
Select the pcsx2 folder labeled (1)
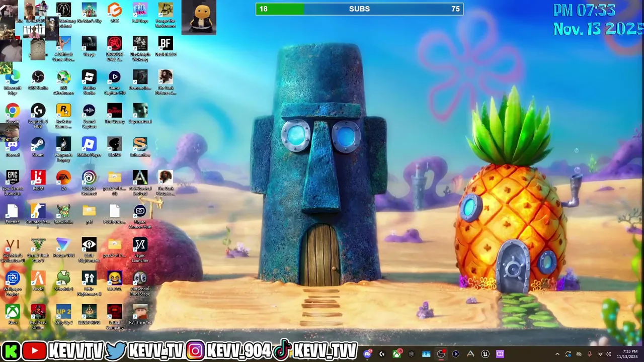pos(115,184)
